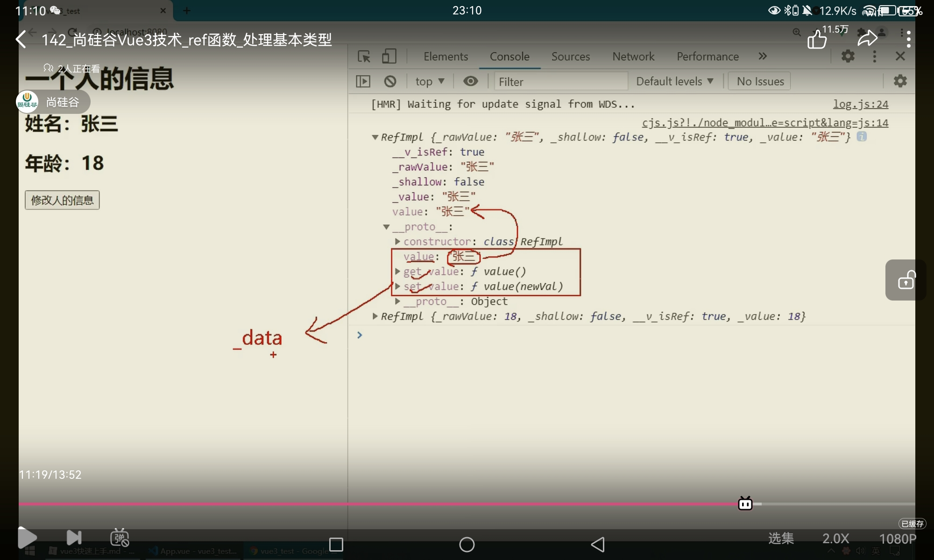Toggle the device toolbar icon
Viewport: 934px width, 560px height.
(x=389, y=56)
